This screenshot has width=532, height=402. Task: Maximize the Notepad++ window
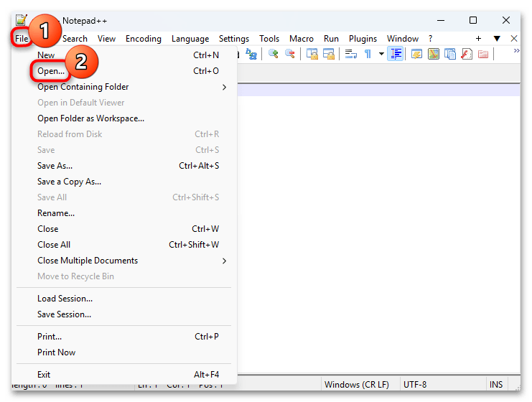(x=473, y=20)
